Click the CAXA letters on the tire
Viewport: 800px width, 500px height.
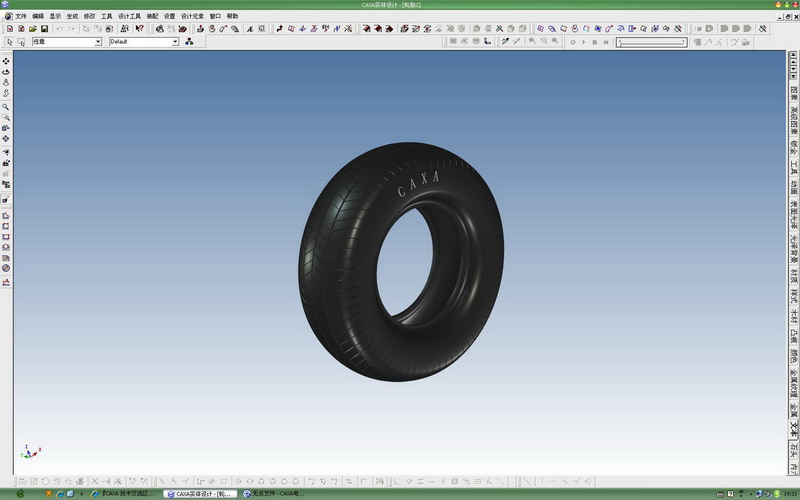(418, 184)
